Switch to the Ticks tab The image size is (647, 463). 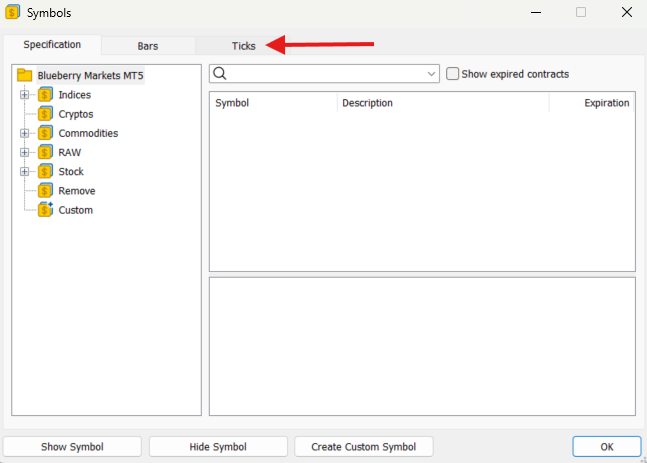pyautogui.click(x=243, y=46)
